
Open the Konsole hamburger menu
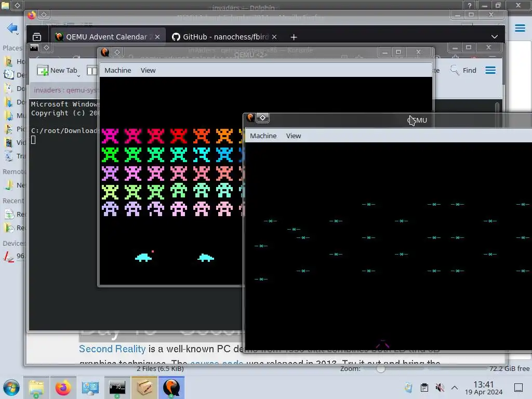tap(490, 70)
